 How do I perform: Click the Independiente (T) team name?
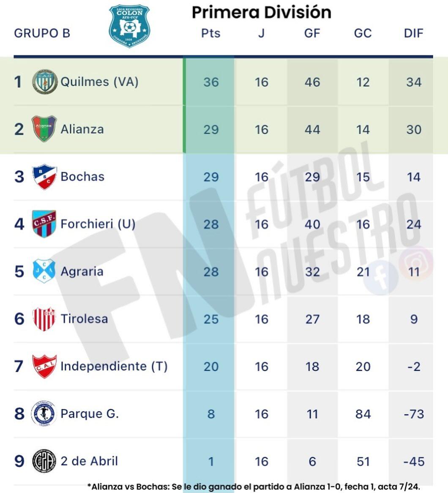pyautogui.click(x=114, y=366)
